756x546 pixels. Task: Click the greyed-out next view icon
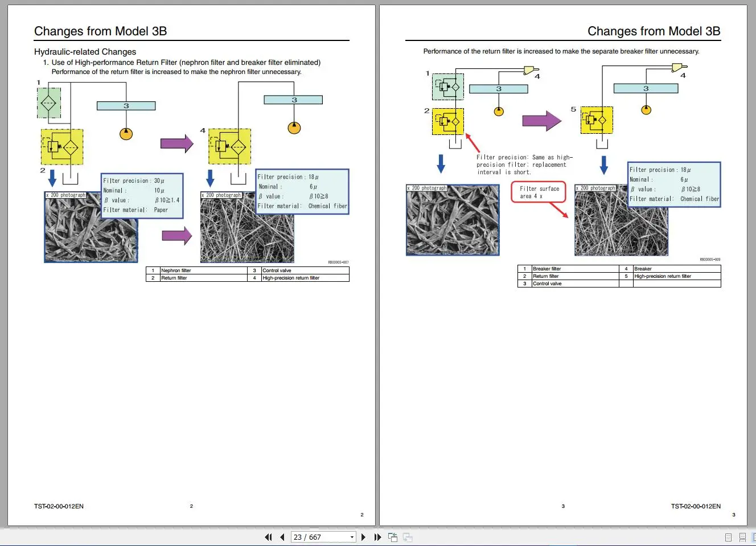408,537
